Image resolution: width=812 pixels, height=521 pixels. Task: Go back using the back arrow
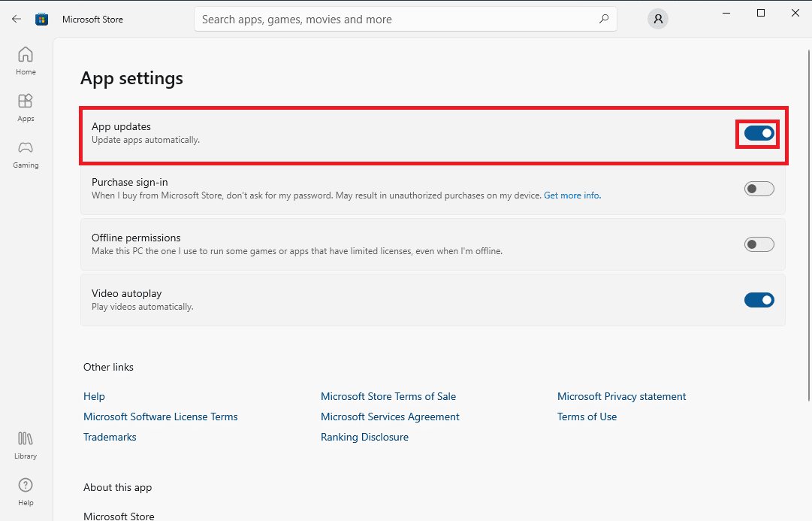(17, 20)
